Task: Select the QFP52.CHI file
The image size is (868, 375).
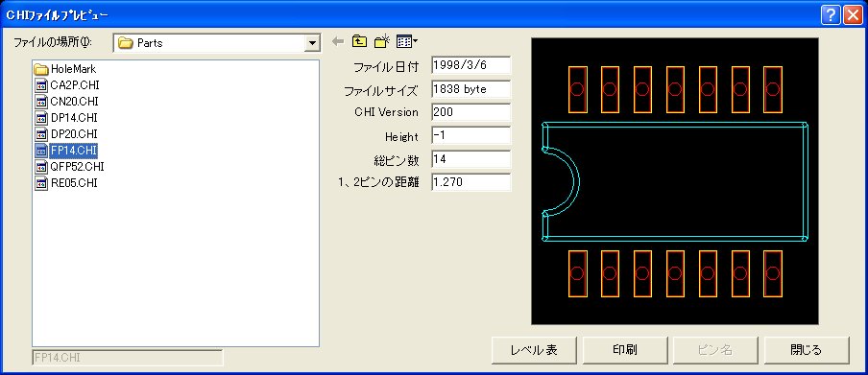Action: pyautogui.click(x=69, y=167)
